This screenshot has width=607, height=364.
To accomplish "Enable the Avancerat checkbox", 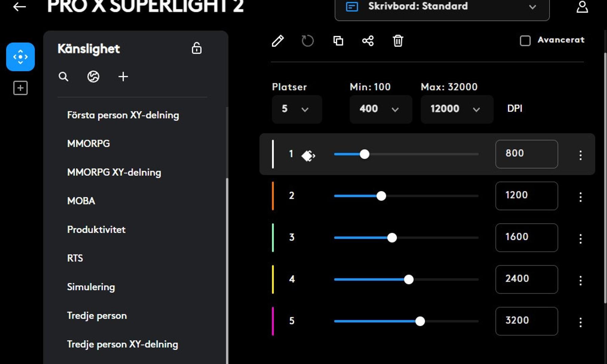I will 525,41.
